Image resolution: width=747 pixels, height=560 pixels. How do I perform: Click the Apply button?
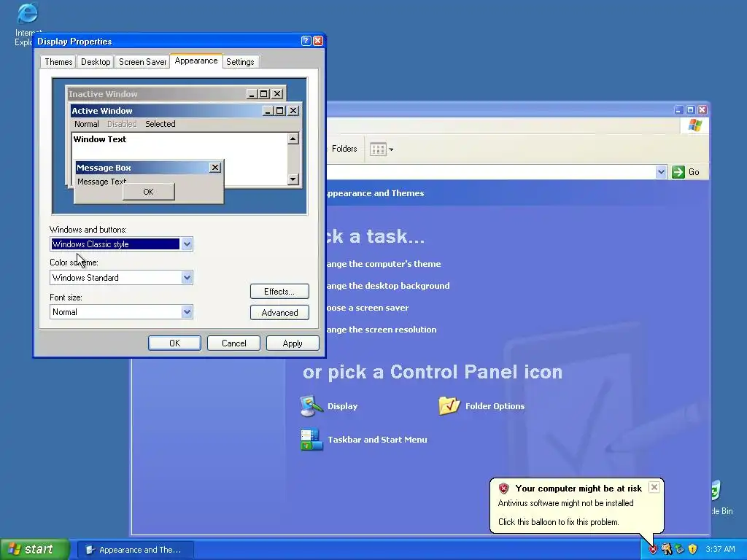click(x=293, y=343)
